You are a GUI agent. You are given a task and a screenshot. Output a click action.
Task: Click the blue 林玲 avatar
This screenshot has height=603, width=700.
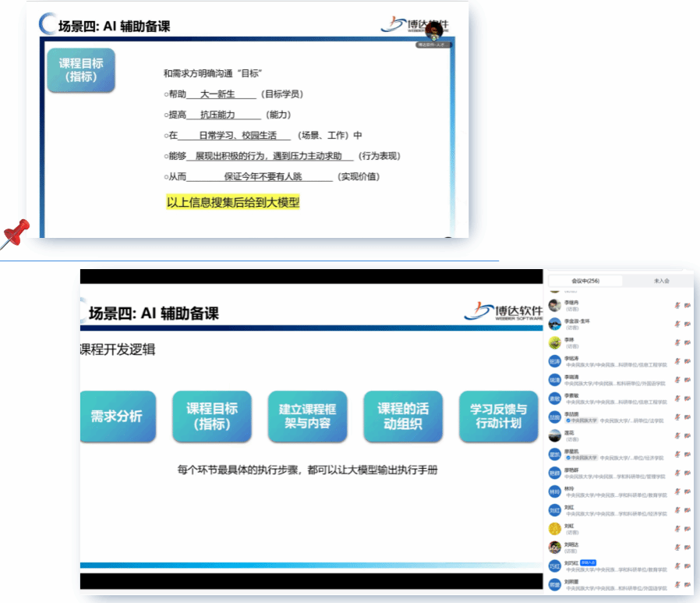click(x=555, y=491)
